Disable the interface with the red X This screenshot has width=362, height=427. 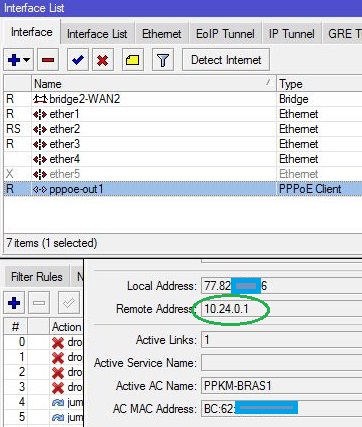click(x=103, y=60)
